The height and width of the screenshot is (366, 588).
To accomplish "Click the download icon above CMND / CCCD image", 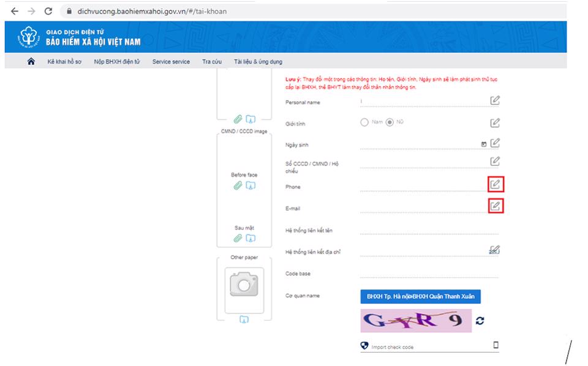I will (x=251, y=119).
